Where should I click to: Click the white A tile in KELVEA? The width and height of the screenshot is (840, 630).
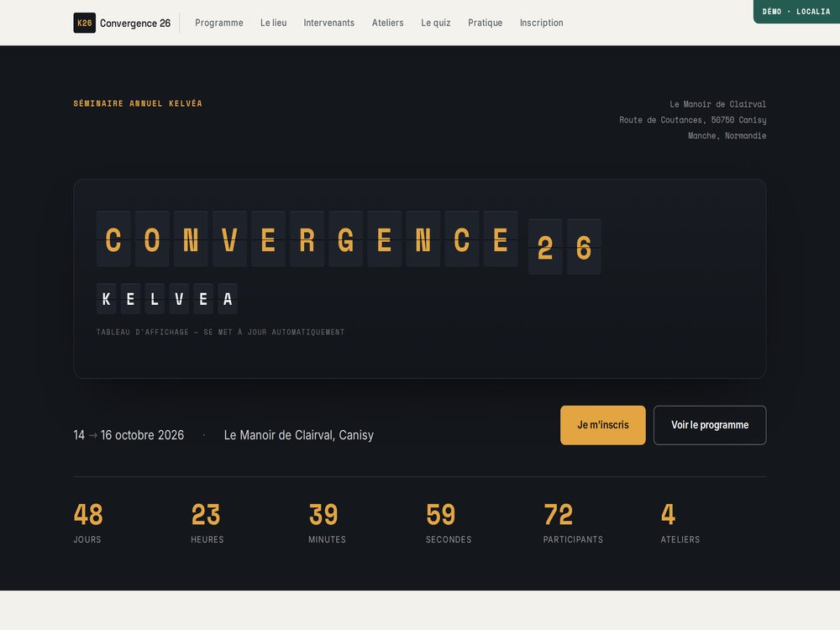coord(227,298)
